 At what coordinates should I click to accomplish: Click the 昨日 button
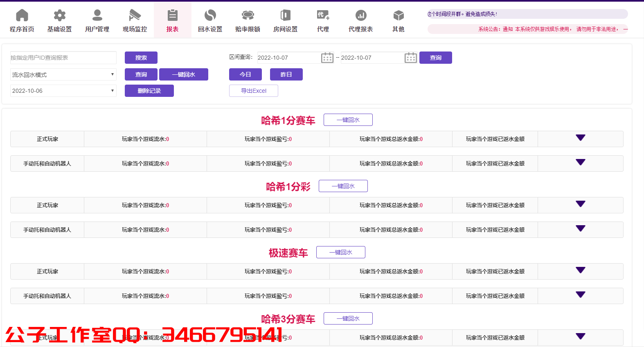(286, 74)
